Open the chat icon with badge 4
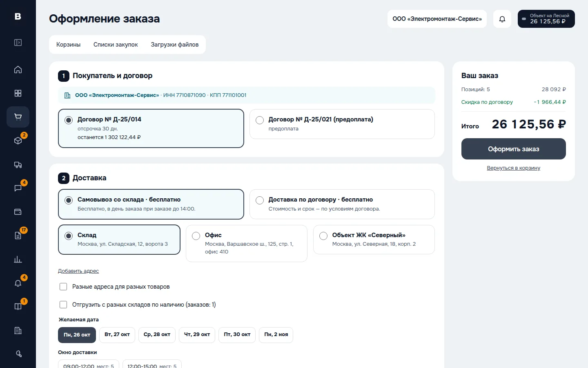This screenshot has height=368, width=588. [x=18, y=188]
